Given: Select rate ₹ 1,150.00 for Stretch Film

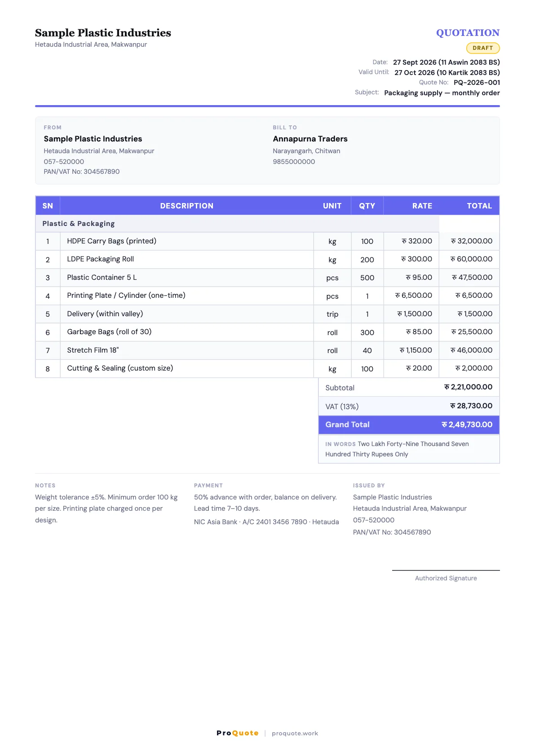Looking at the screenshot, I should [x=416, y=350].
